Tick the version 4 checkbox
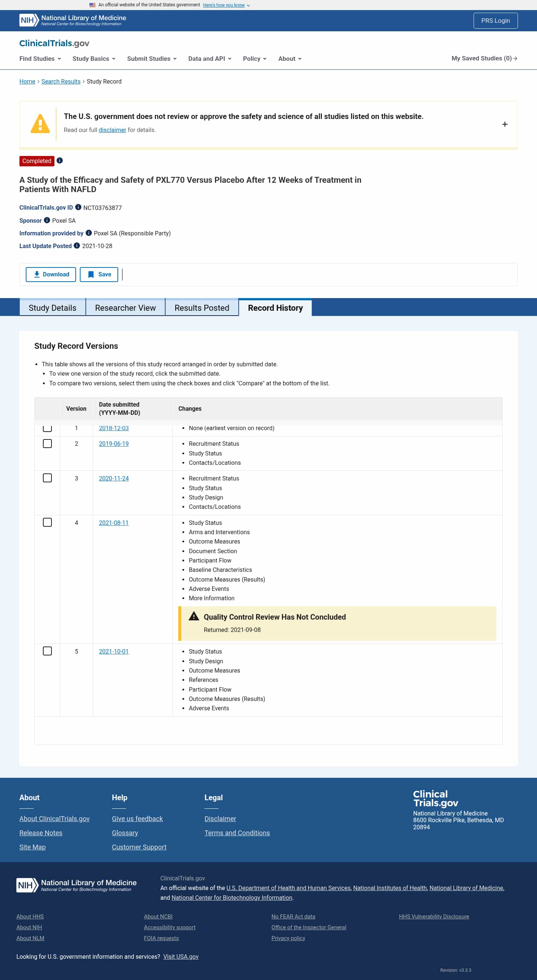 [x=47, y=522]
